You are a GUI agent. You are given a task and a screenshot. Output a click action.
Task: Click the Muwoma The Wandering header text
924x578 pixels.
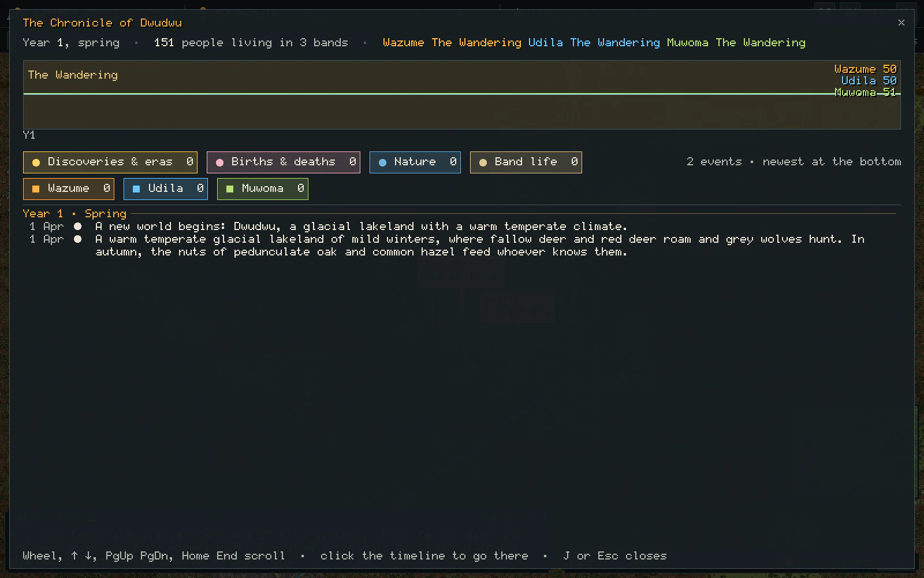coord(736,43)
